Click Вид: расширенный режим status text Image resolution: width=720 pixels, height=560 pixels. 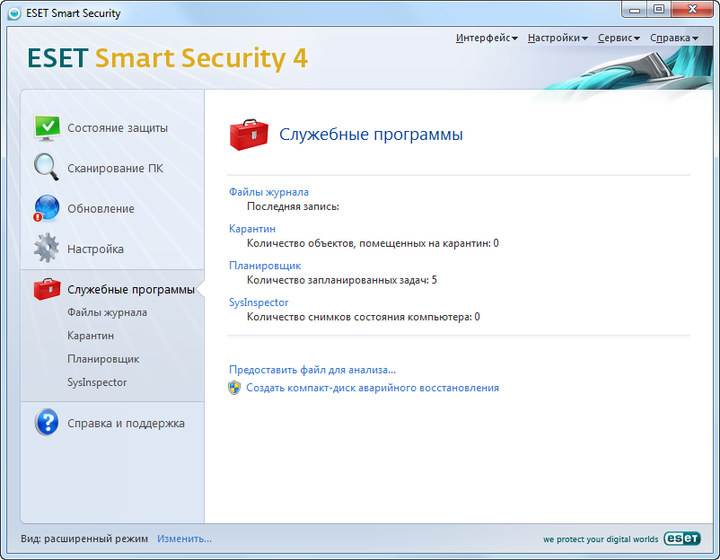[84, 538]
